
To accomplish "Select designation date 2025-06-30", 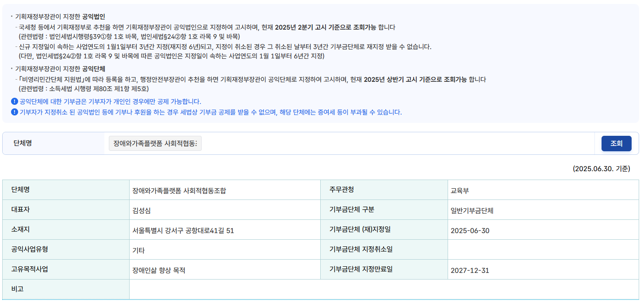I will [470, 231].
